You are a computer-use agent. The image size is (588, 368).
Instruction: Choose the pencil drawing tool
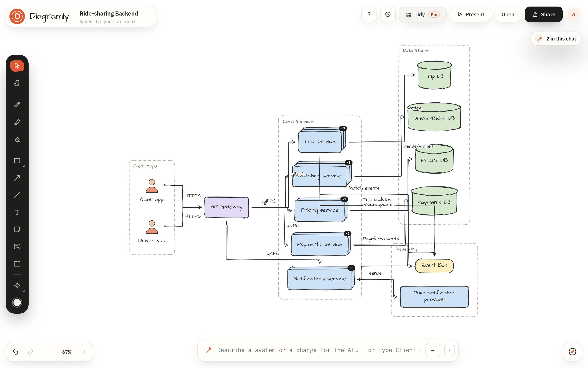[x=17, y=105]
